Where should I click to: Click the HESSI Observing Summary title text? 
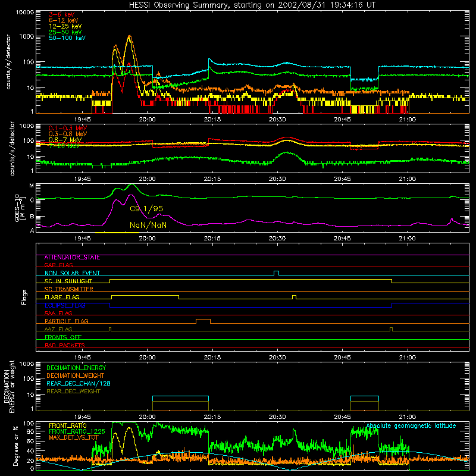(252, 5)
